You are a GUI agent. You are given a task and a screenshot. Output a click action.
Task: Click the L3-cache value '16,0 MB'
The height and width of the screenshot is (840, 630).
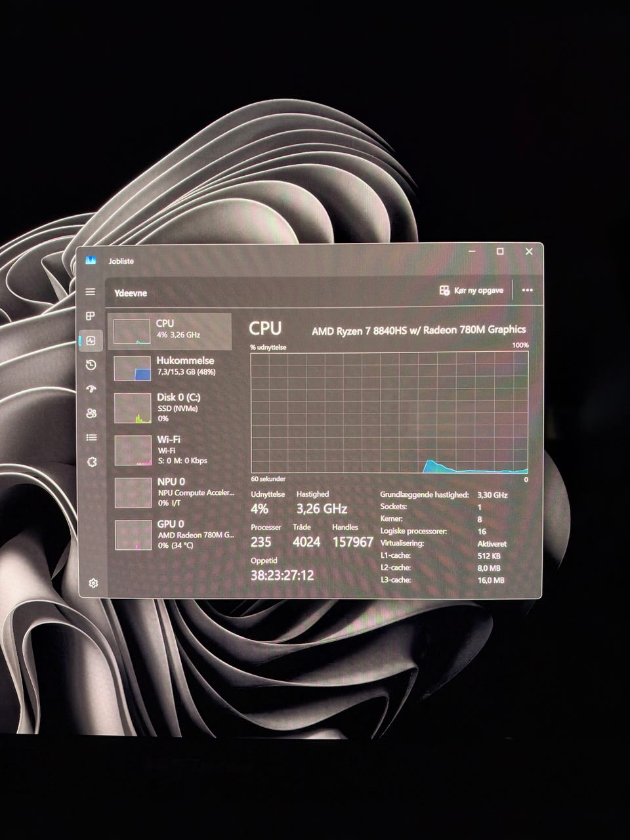tap(491, 580)
